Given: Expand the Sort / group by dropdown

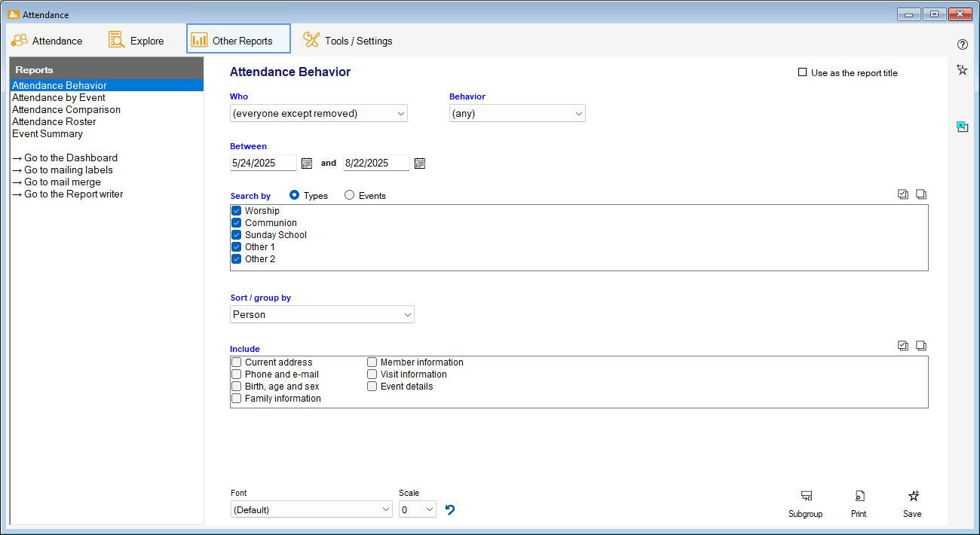Looking at the screenshot, I should tap(322, 314).
